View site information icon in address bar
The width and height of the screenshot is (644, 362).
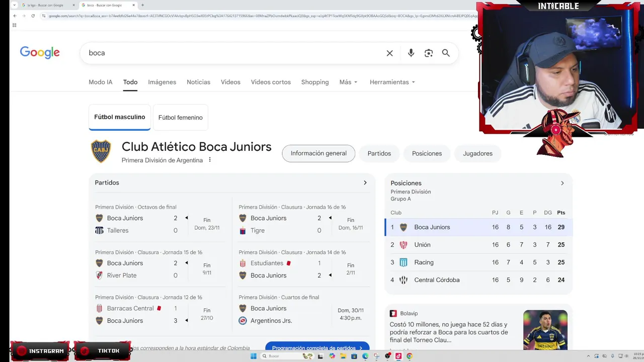click(44, 16)
